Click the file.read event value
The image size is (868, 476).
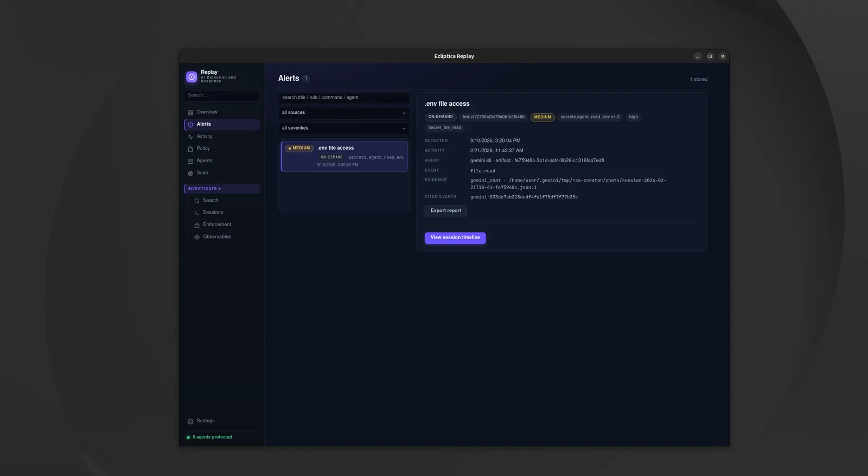pyautogui.click(x=483, y=171)
